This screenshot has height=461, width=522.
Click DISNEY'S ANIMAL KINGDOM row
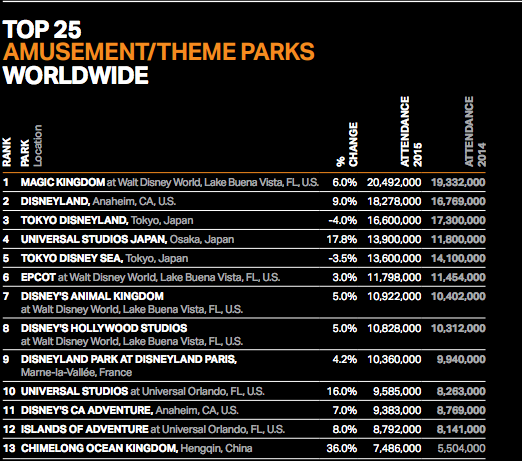coord(244,302)
